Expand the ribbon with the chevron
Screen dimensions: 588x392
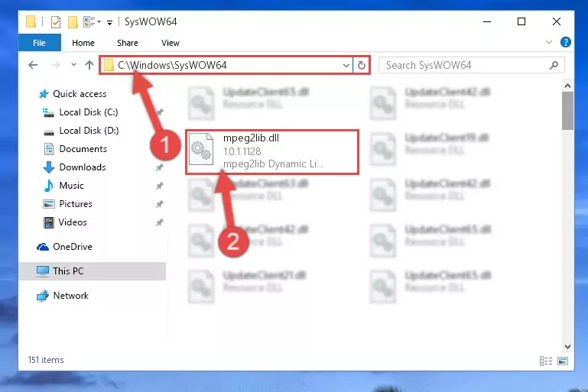(549, 42)
